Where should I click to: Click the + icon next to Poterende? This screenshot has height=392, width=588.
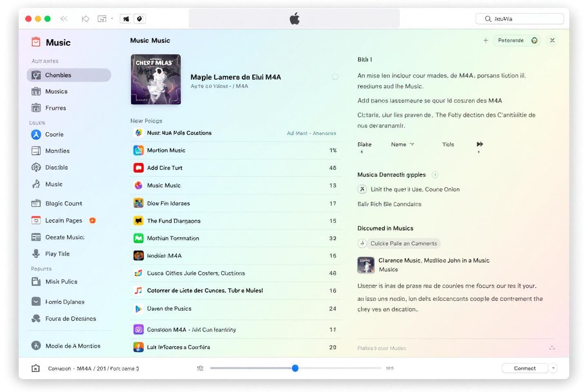(486, 40)
